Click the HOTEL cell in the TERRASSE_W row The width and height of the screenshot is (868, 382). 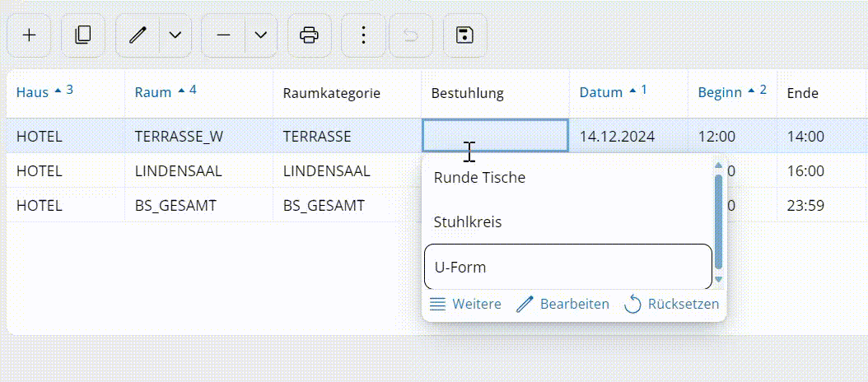(65, 136)
